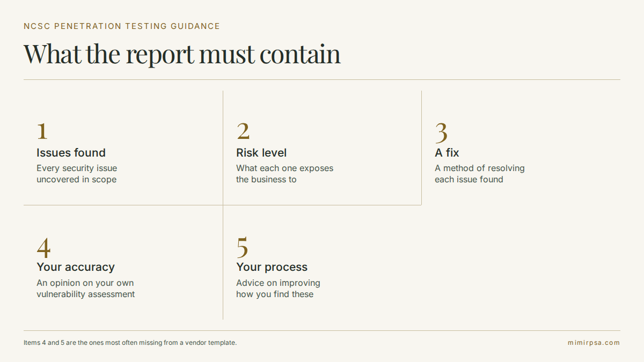Viewport: 644px width, 362px height.
Task: Select the 'Your accuracy' heading
Action: [76, 267]
